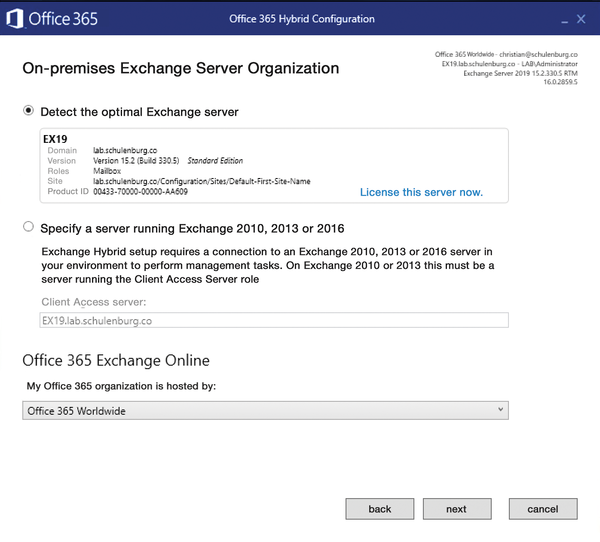The image size is (600, 542).
Task: Click 'On-premises Exchange Server Organization' heading
Action: coord(181,68)
